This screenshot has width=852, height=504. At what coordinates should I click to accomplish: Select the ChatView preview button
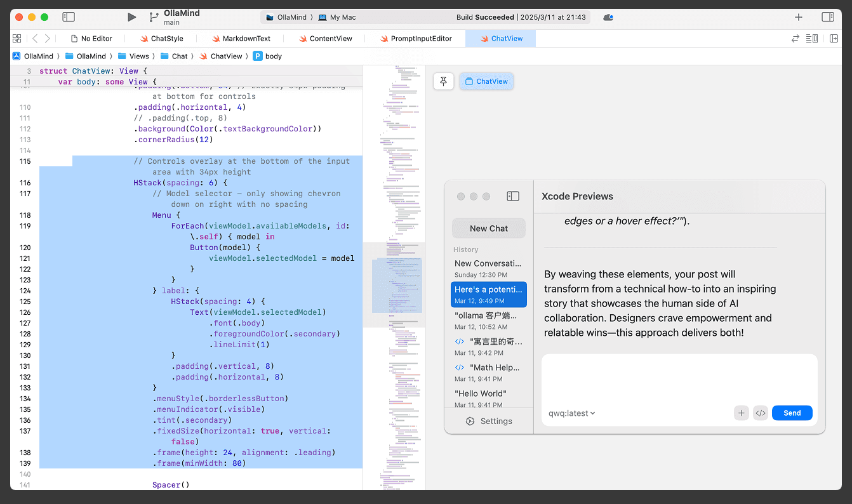pos(486,81)
